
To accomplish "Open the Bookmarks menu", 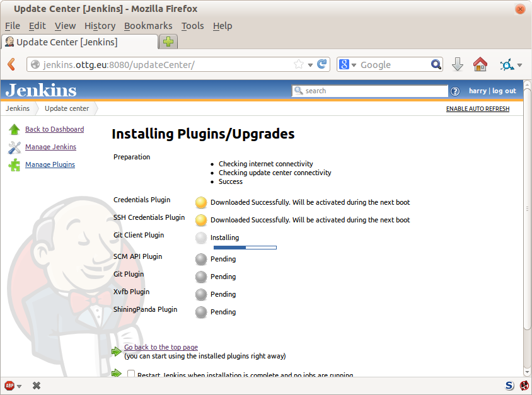I will [x=148, y=26].
